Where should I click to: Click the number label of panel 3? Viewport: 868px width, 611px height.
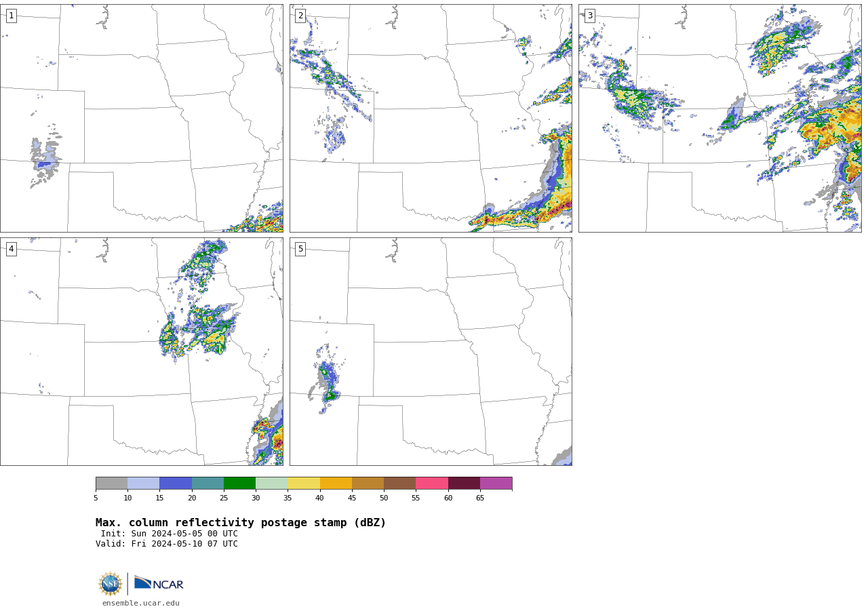coord(589,16)
